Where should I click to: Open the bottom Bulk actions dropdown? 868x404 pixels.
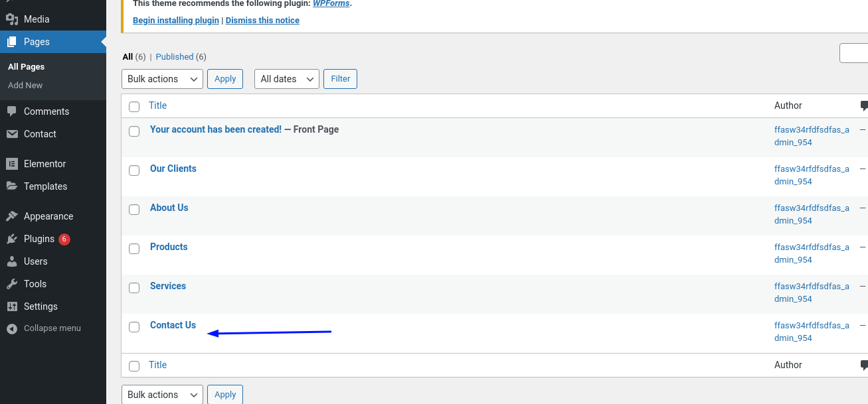click(162, 395)
